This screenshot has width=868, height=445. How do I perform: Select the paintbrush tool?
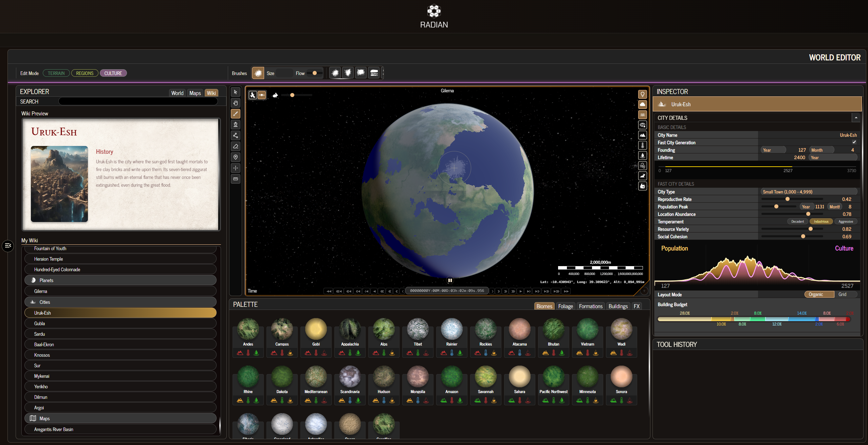coord(236,114)
